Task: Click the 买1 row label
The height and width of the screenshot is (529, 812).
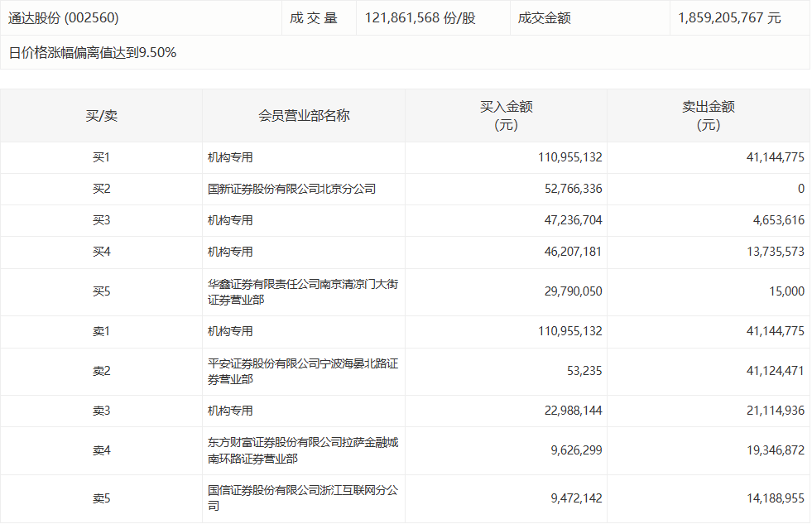Action: [x=101, y=157]
